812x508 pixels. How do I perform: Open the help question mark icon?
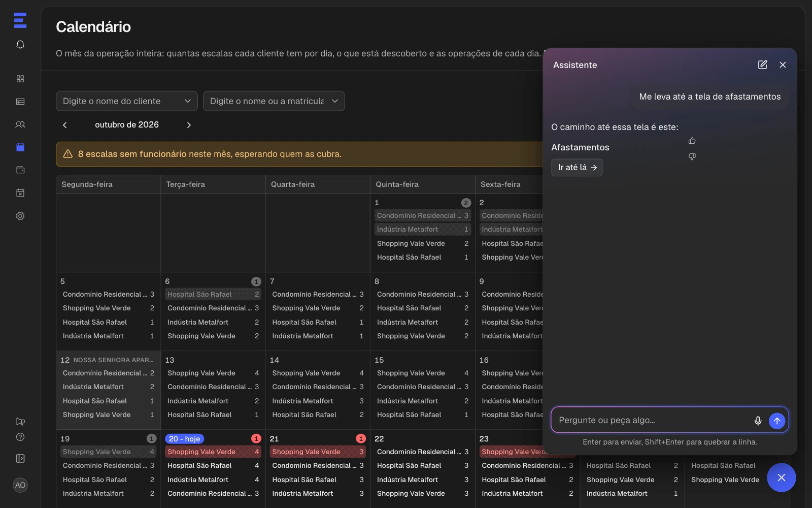pos(20,437)
